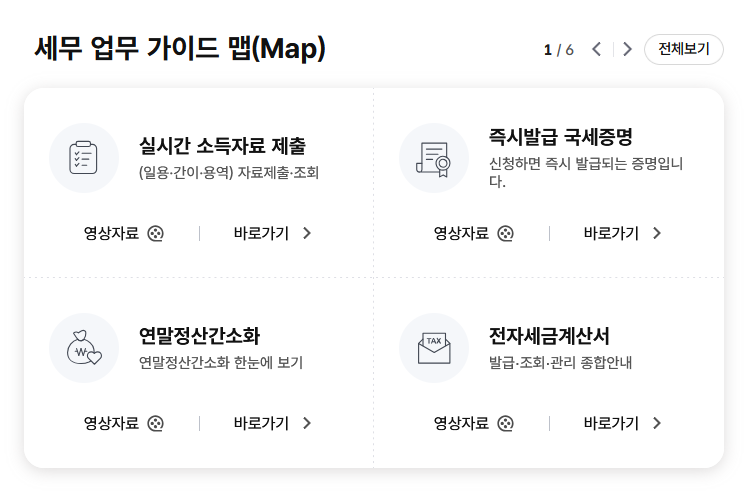Image resolution: width=752 pixels, height=499 pixels.
Task: Click 바로가기 for 실시간 소득자료 제출
Action: click(273, 233)
